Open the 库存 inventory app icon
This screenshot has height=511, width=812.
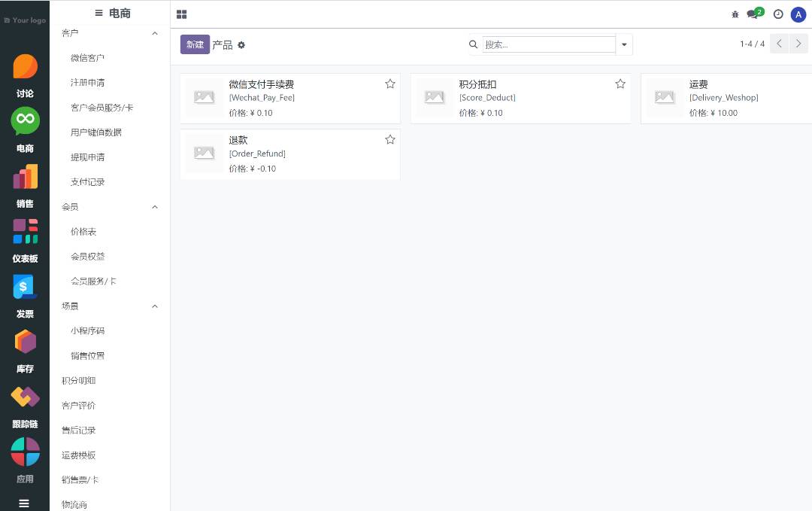[25, 342]
